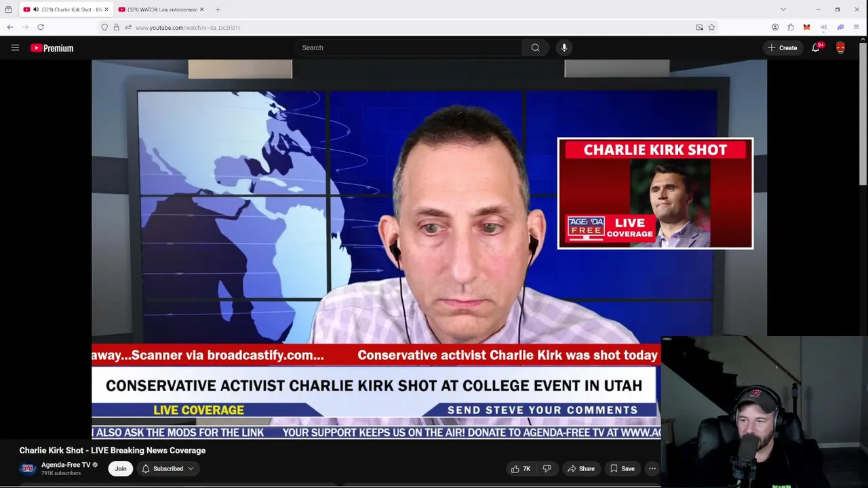The width and height of the screenshot is (868, 488).
Task: Open the Agenda-Free TV channel name link
Action: [66, 465]
